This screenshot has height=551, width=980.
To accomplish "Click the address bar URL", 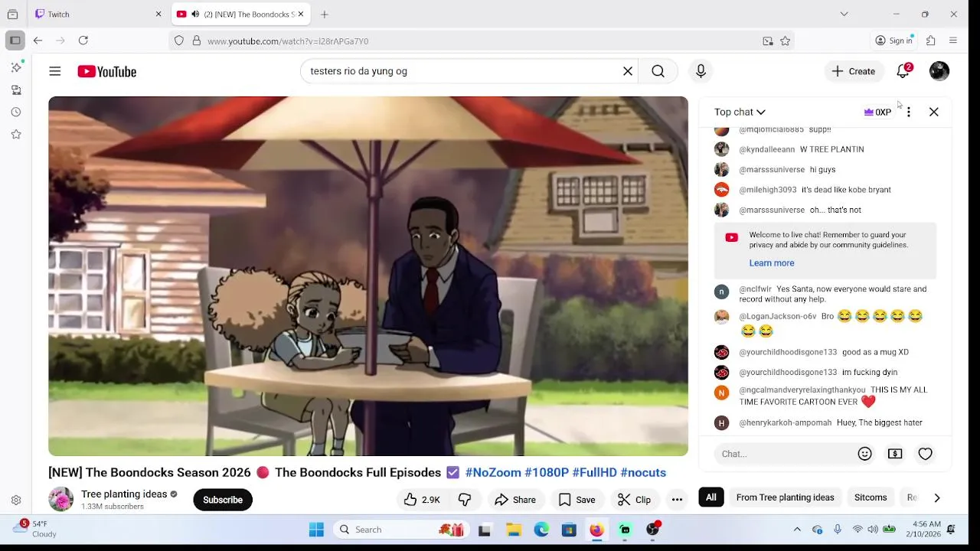I will (288, 41).
